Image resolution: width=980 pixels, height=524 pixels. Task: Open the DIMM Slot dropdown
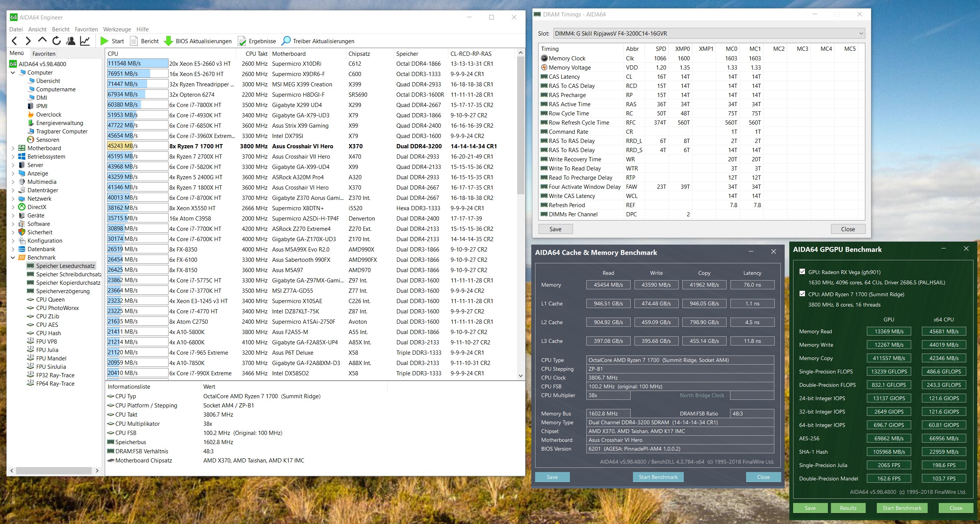(861, 34)
